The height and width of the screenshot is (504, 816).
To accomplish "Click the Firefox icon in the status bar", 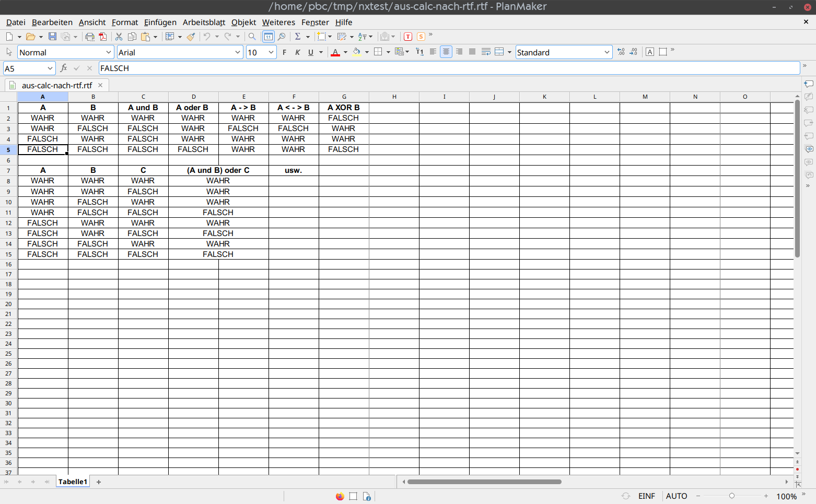I will (340, 496).
